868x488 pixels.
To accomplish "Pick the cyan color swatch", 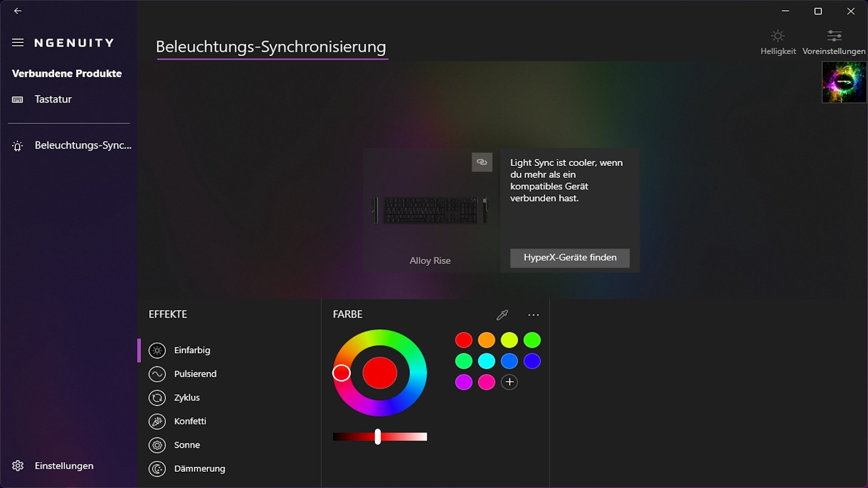I will [486, 361].
